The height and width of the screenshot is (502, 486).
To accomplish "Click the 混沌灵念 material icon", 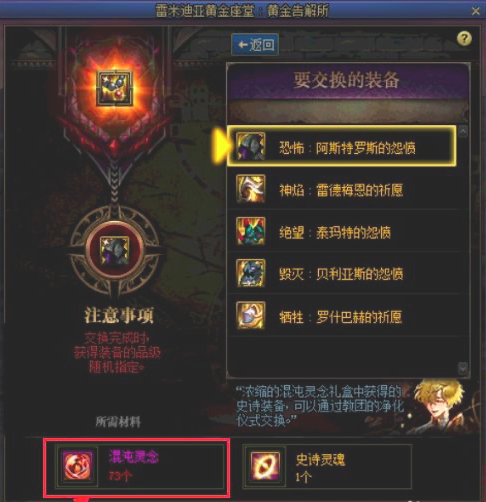I will point(78,466).
